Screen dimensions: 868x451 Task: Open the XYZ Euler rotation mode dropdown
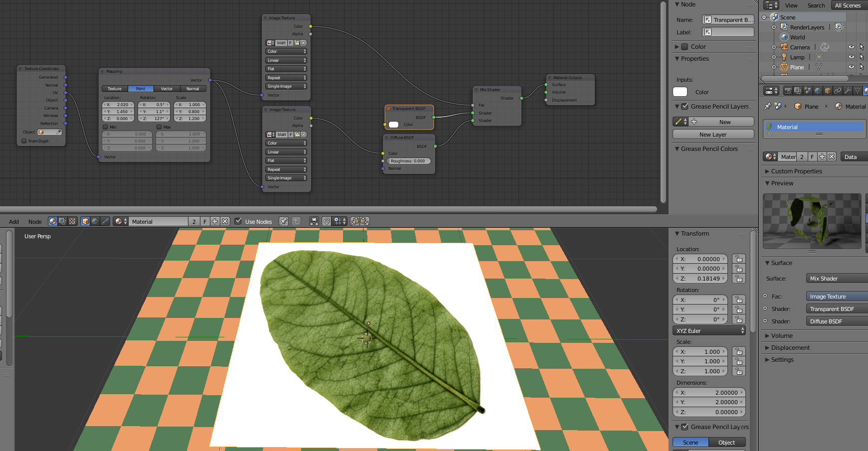709,331
